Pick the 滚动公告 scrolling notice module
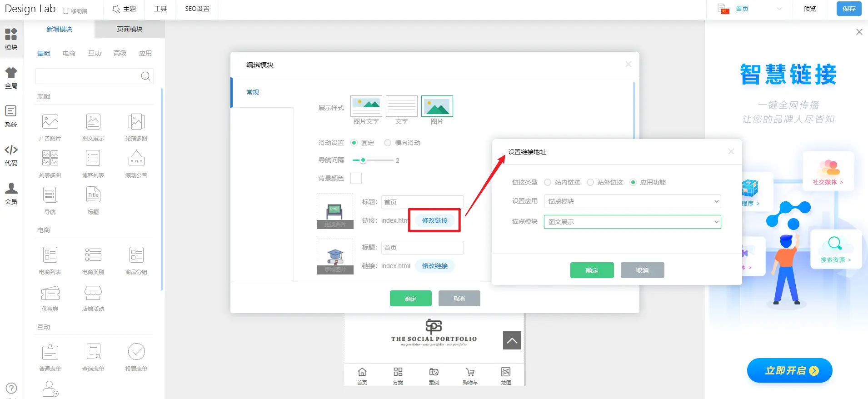This screenshot has height=399, width=868. [136, 159]
